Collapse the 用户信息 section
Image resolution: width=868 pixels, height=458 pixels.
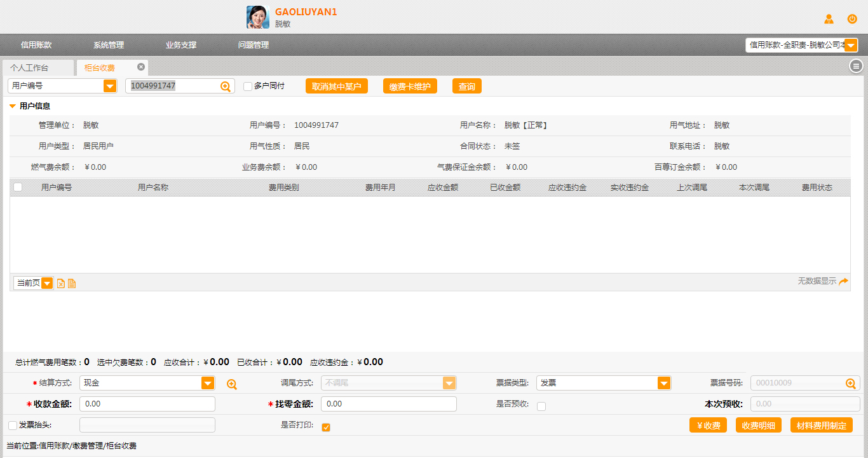click(x=13, y=106)
